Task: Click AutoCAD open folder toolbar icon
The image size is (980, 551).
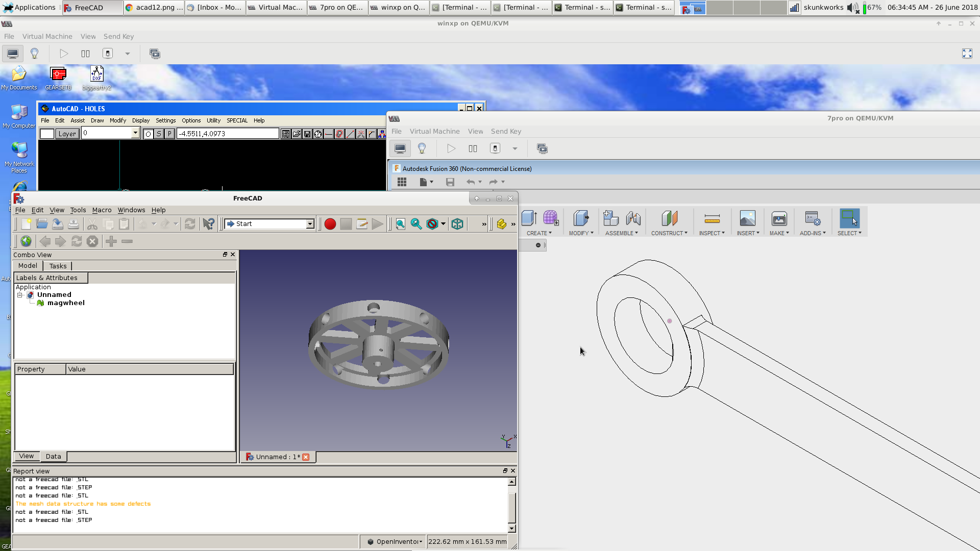Action: coord(297,134)
